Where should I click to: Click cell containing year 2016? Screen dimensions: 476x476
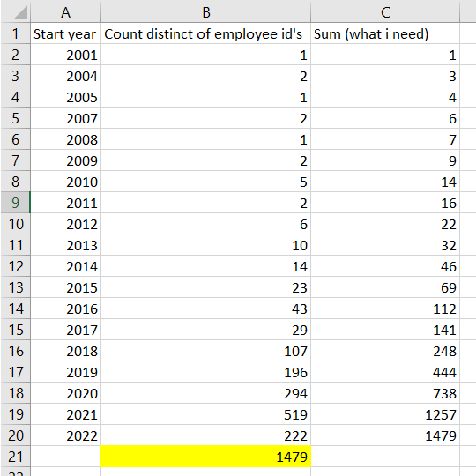[65, 309]
